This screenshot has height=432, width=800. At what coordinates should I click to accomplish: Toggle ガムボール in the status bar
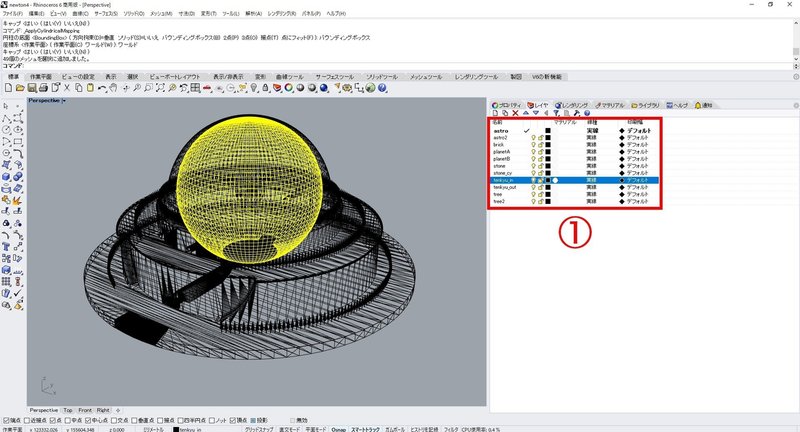coord(395,429)
